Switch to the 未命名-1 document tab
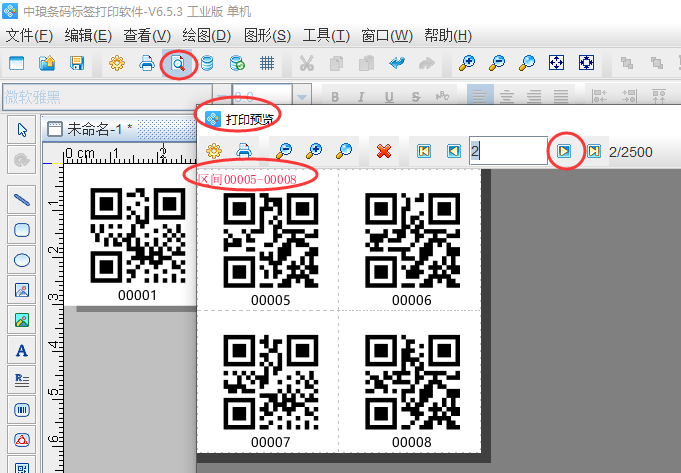The height and width of the screenshot is (473, 681). tap(102, 129)
